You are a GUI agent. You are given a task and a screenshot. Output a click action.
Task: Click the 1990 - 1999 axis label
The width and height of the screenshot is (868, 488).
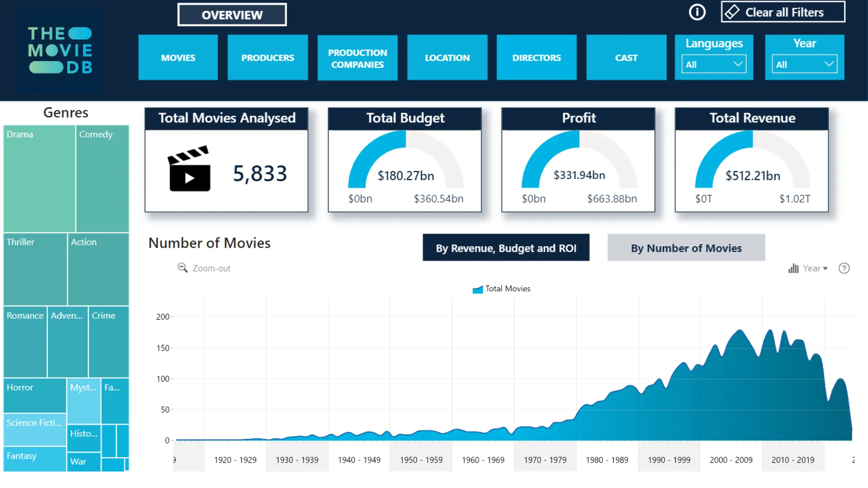[669, 460]
